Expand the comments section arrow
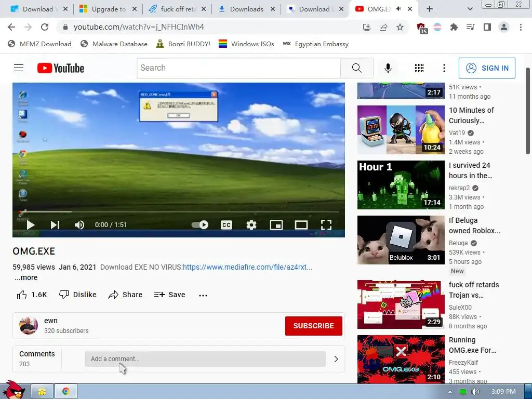Image resolution: width=532 pixels, height=399 pixels. [x=336, y=358]
